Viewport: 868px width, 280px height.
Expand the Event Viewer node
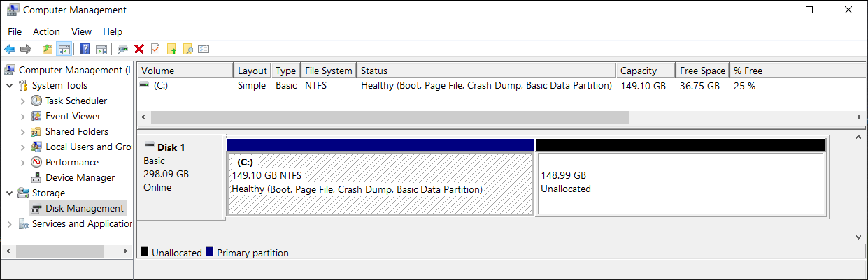pos(22,116)
